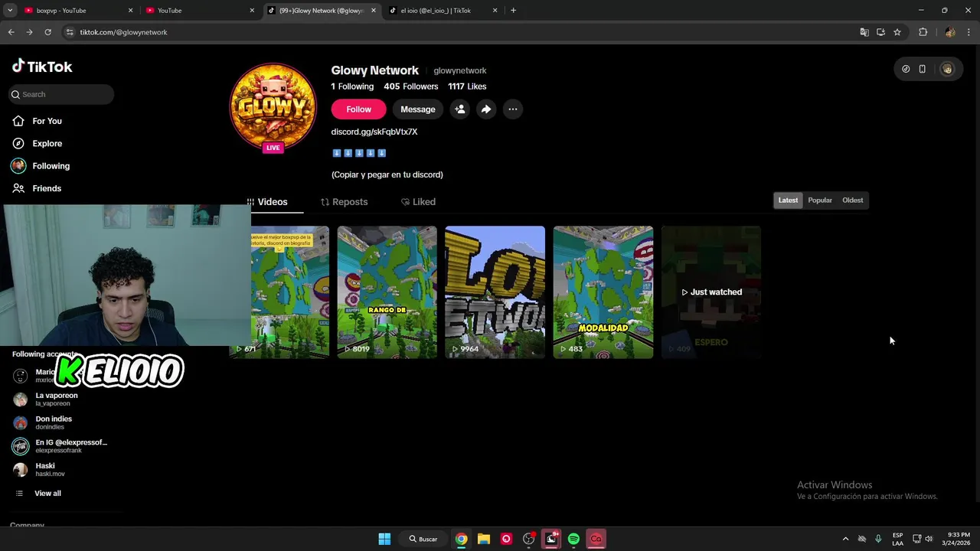The height and width of the screenshot is (551, 980).
Task: Open the Chrome three-dot menu
Action: point(969,32)
